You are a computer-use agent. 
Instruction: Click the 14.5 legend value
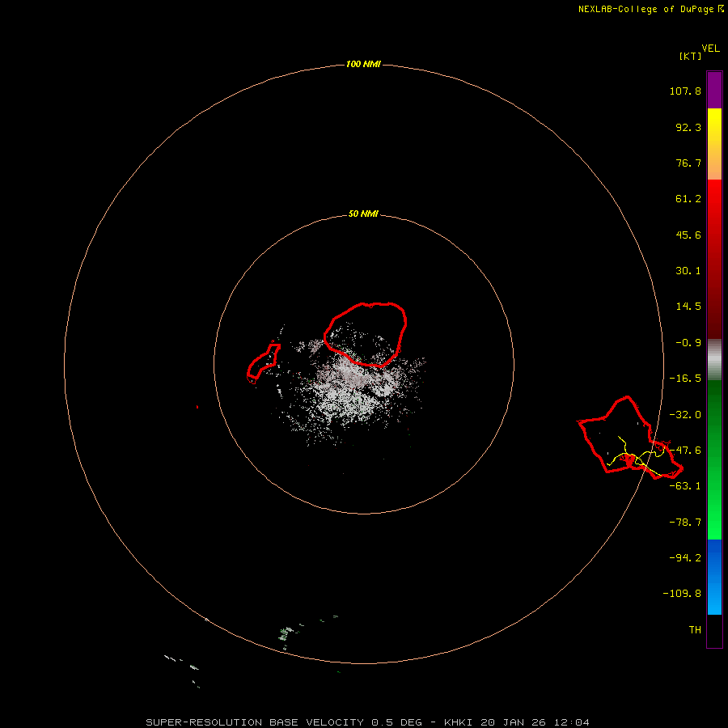point(688,307)
